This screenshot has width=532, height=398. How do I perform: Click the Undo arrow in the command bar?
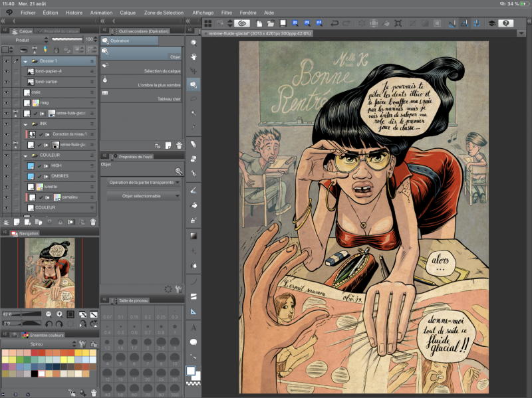(x=334, y=23)
